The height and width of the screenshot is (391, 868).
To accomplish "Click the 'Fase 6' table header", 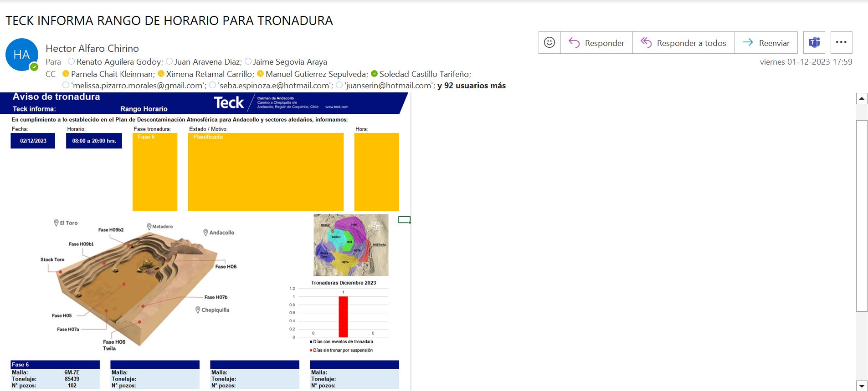I will pyautogui.click(x=55, y=365).
